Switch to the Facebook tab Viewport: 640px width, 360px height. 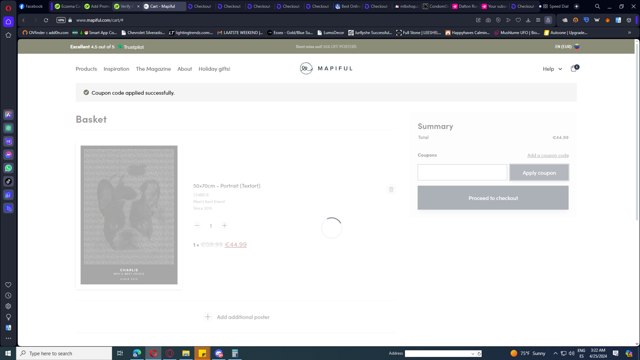[x=31, y=7]
